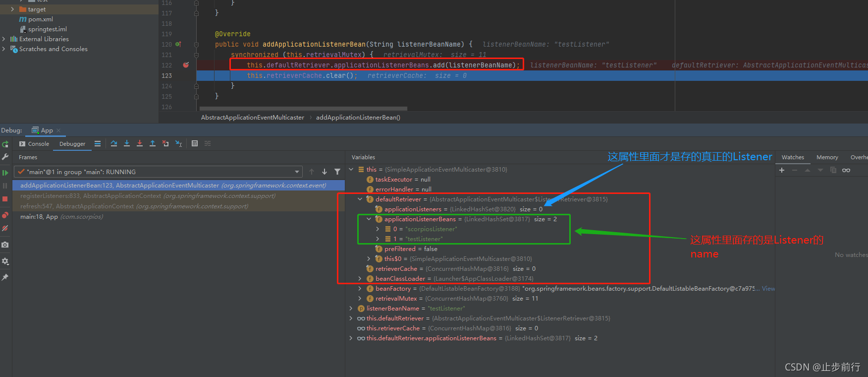Click the pin tab icon

tap(5, 277)
